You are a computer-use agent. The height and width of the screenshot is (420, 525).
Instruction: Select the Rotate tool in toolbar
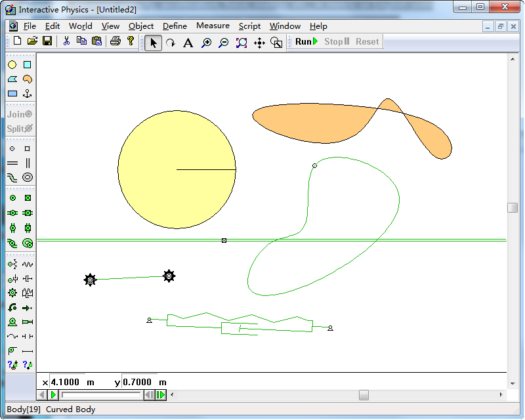tap(171, 42)
